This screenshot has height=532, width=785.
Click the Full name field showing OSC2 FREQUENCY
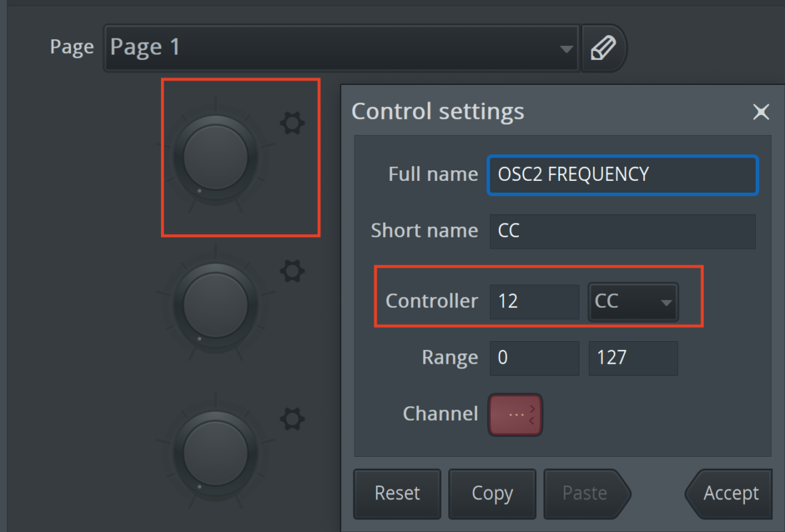click(623, 175)
